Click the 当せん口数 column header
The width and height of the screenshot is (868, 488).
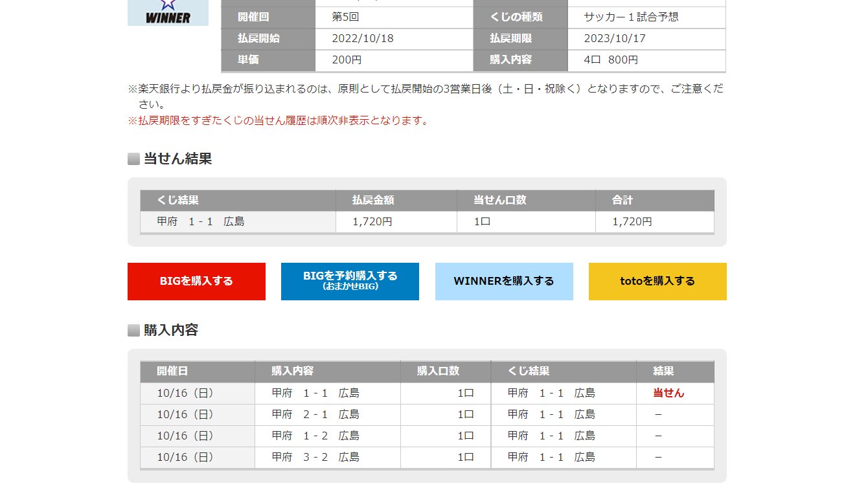pos(527,201)
